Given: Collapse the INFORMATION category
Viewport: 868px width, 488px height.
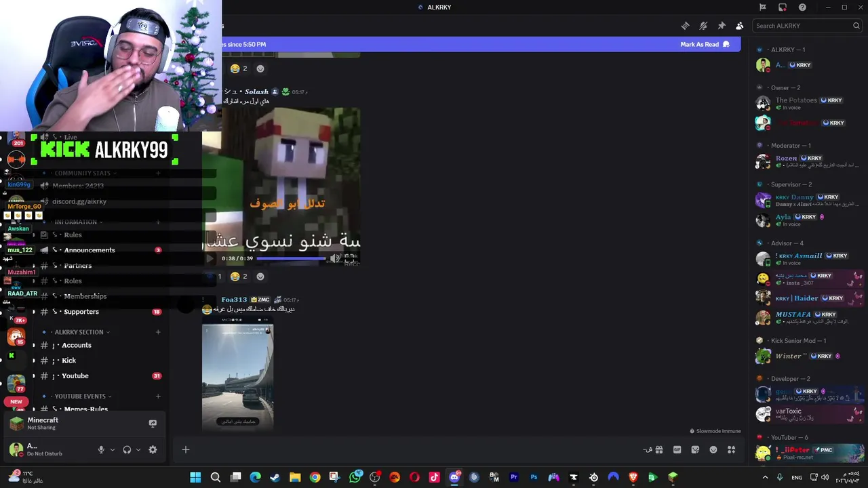Looking at the screenshot, I should (x=76, y=222).
